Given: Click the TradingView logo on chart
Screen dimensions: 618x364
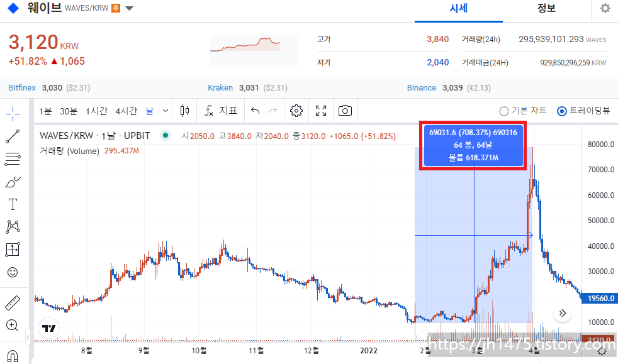Looking at the screenshot, I should pos(49,328).
